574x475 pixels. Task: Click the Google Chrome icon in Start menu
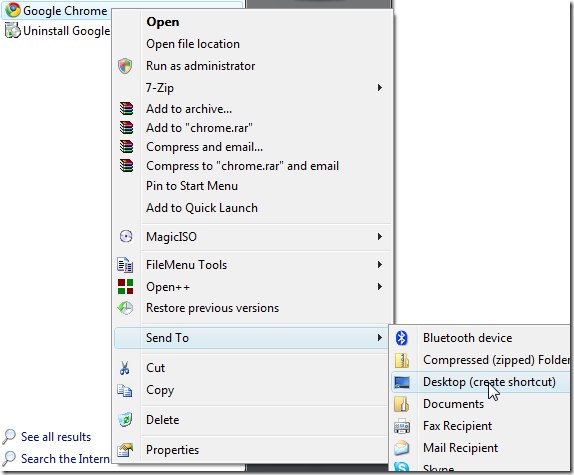pyautogui.click(x=13, y=10)
